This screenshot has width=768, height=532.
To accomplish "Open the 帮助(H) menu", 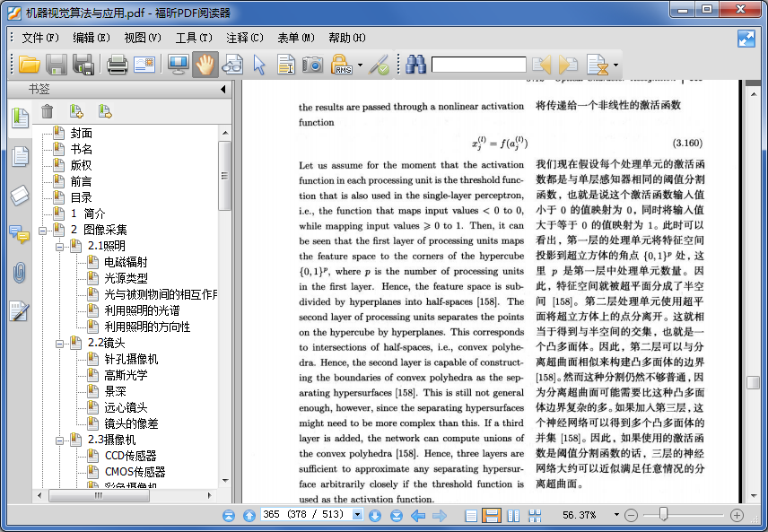I will [x=347, y=38].
